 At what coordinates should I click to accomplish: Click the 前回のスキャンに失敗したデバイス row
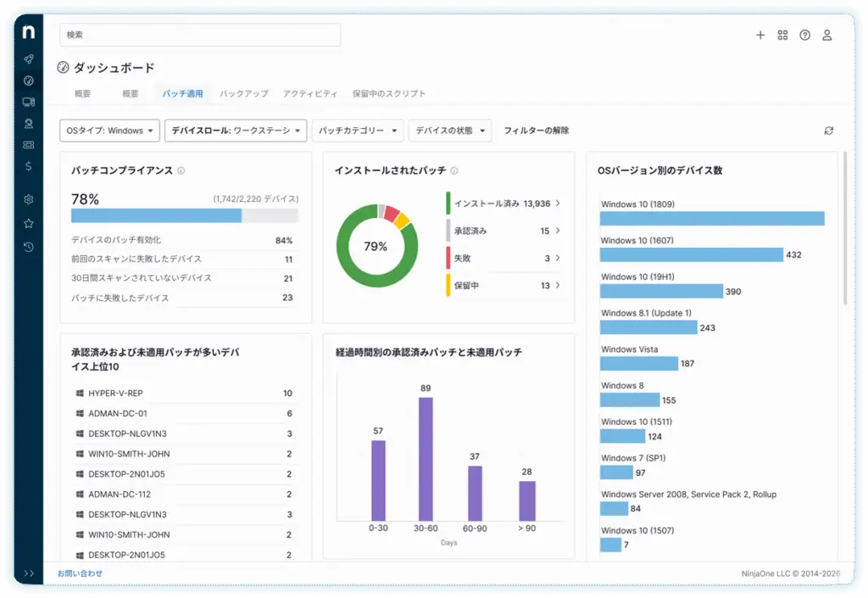(184, 260)
